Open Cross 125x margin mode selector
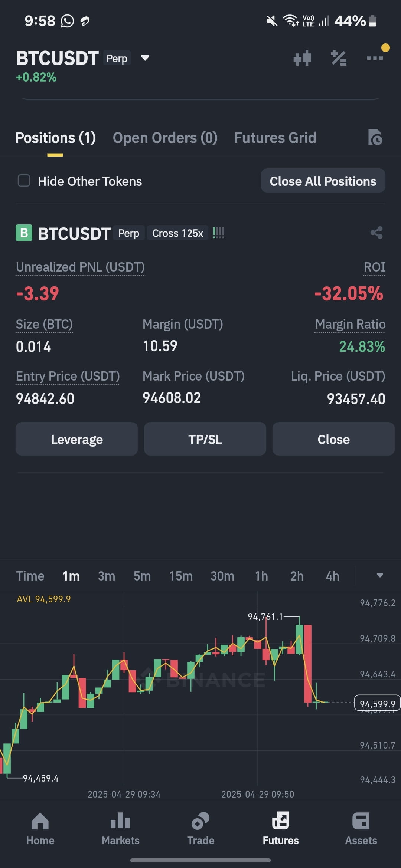Image resolution: width=401 pixels, height=868 pixels. pos(178,233)
